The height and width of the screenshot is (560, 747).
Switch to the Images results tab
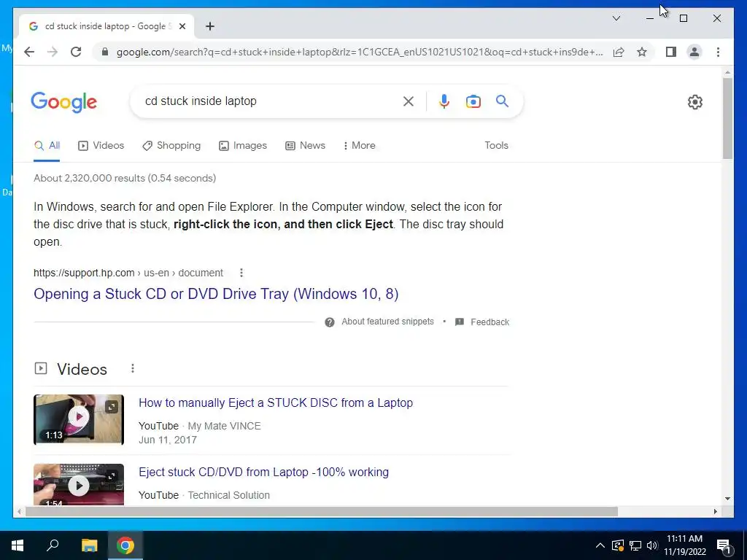[x=243, y=146]
